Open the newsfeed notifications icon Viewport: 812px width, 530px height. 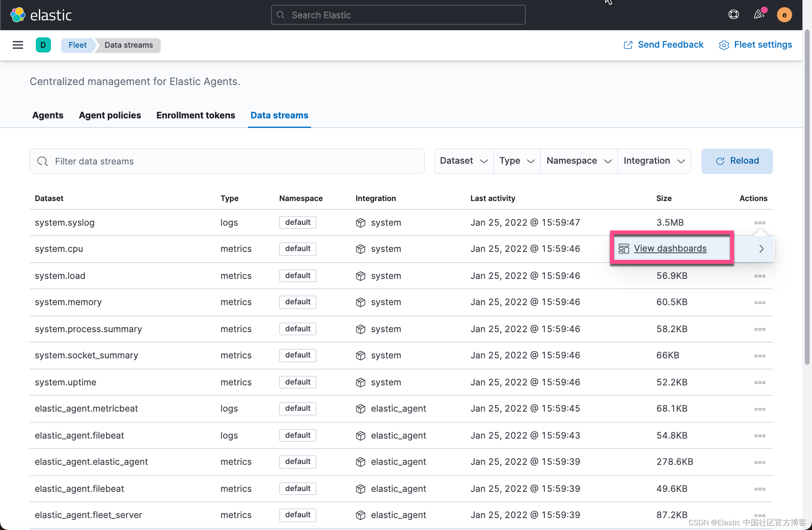coord(759,15)
